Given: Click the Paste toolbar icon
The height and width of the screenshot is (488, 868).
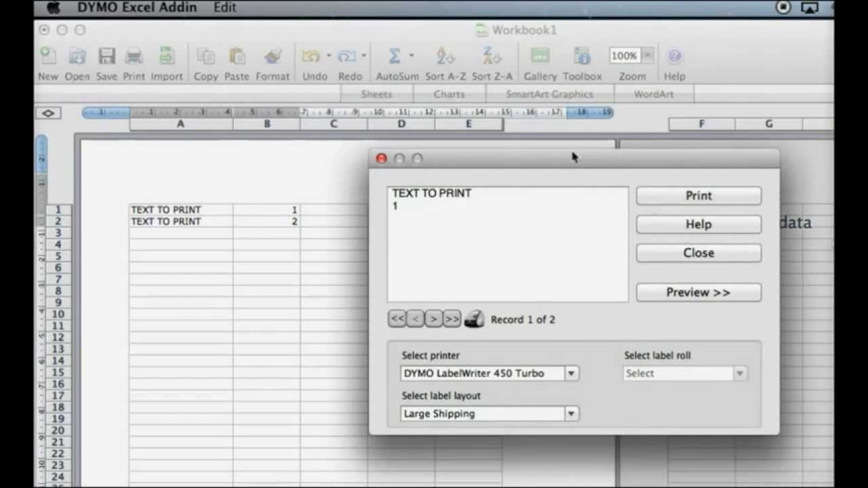Looking at the screenshot, I should (x=237, y=56).
